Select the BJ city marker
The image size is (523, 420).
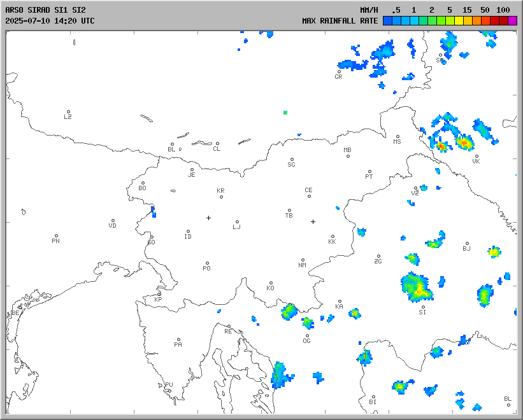tap(467, 244)
